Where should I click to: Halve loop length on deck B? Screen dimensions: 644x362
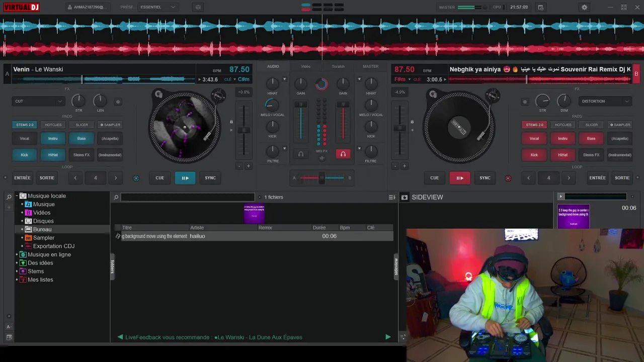528,177
